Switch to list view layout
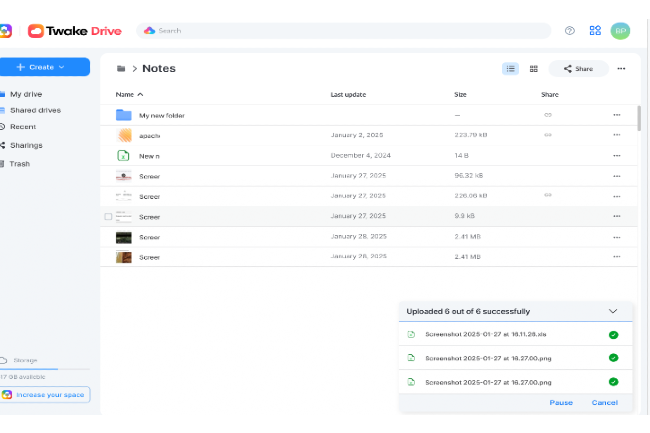This screenshot has height=433, width=650. pos(510,69)
